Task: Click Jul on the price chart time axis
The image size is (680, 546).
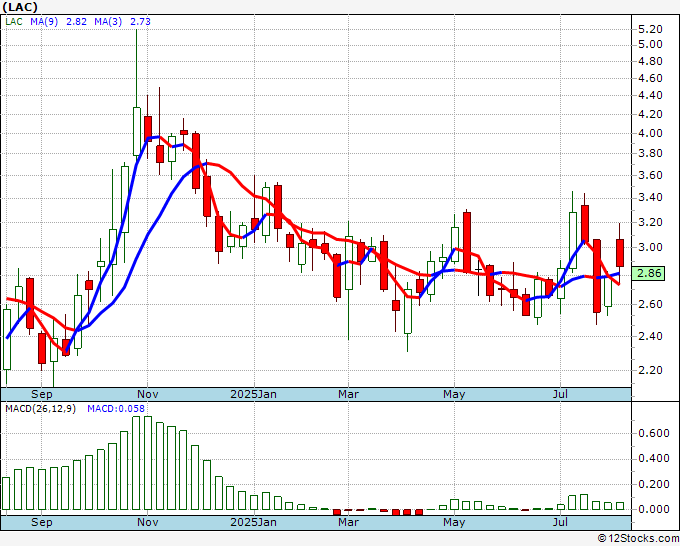Action: pos(560,394)
